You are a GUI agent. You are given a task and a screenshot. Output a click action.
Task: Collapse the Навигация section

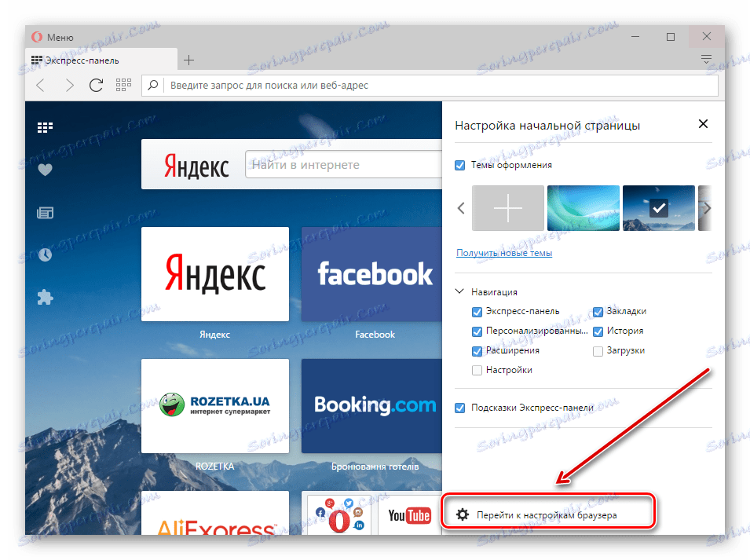[x=459, y=291]
